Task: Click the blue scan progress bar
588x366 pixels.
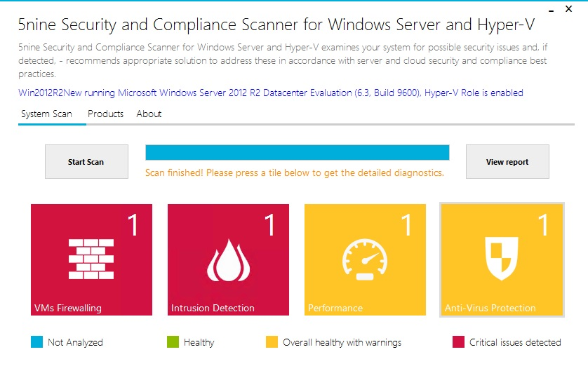Action: [x=297, y=153]
